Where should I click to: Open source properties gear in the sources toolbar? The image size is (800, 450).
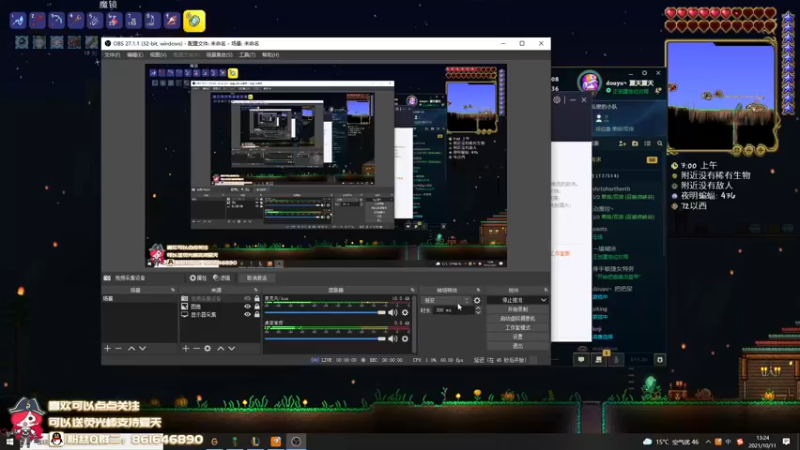tap(208, 348)
